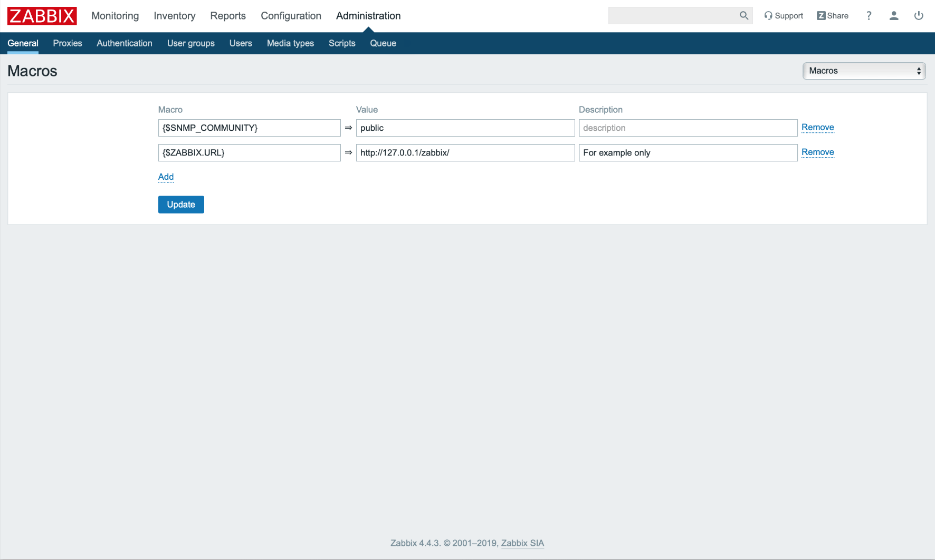This screenshot has width=935, height=560.
Task: Click the Zabbix logo
Action: pyautogui.click(x=42, y=16)
